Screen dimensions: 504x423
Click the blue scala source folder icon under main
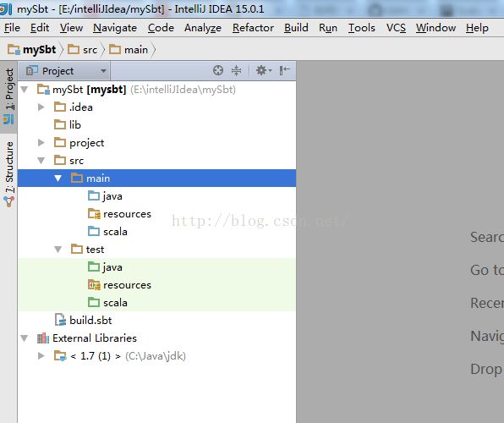click(x=94, y=231)
